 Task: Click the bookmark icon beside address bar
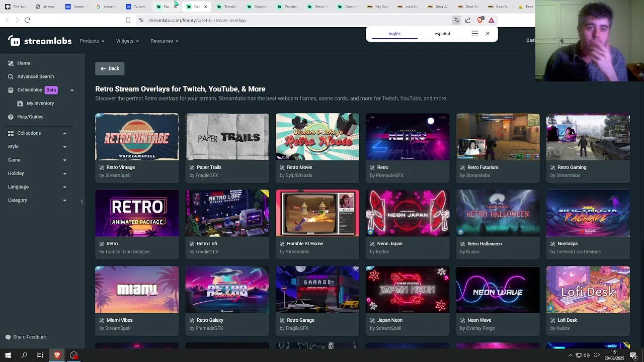[x=128, y=20]
